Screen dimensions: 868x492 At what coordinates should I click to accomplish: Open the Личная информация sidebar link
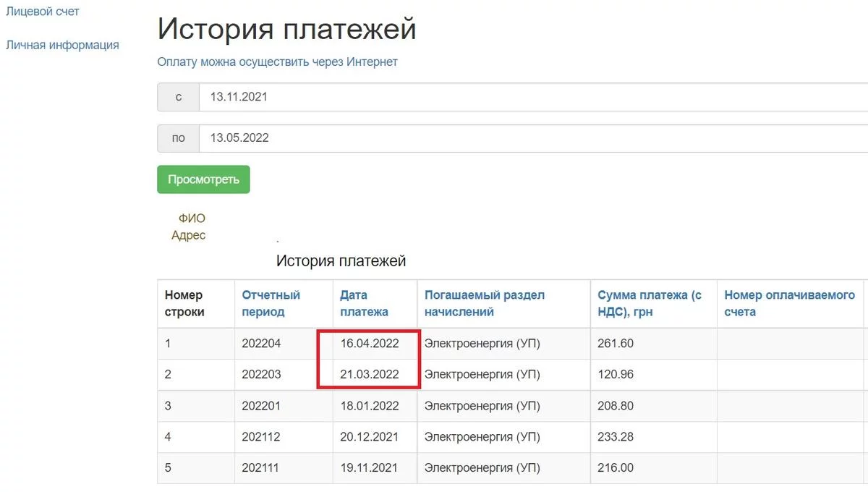[x=62, y=45]
